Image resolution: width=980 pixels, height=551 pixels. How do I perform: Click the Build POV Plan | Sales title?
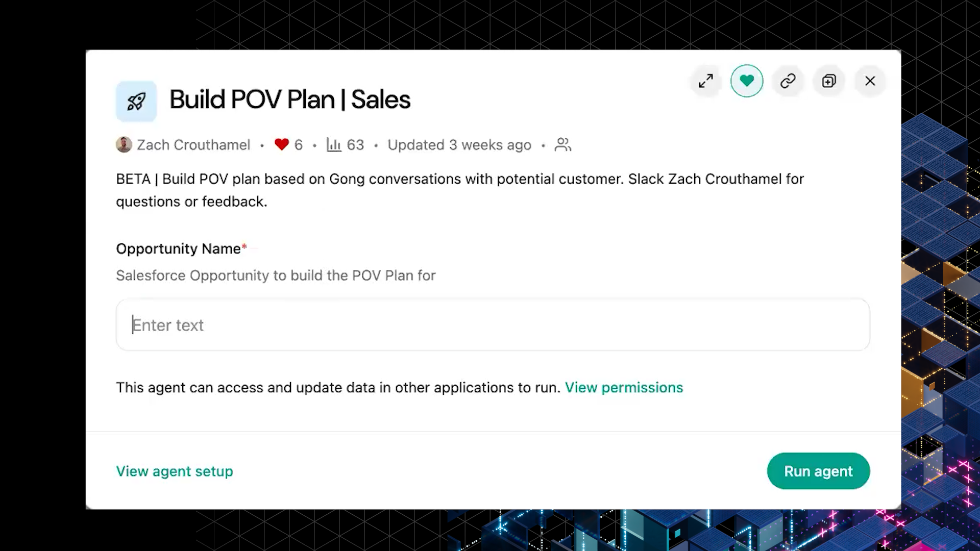tap(290, 99)
